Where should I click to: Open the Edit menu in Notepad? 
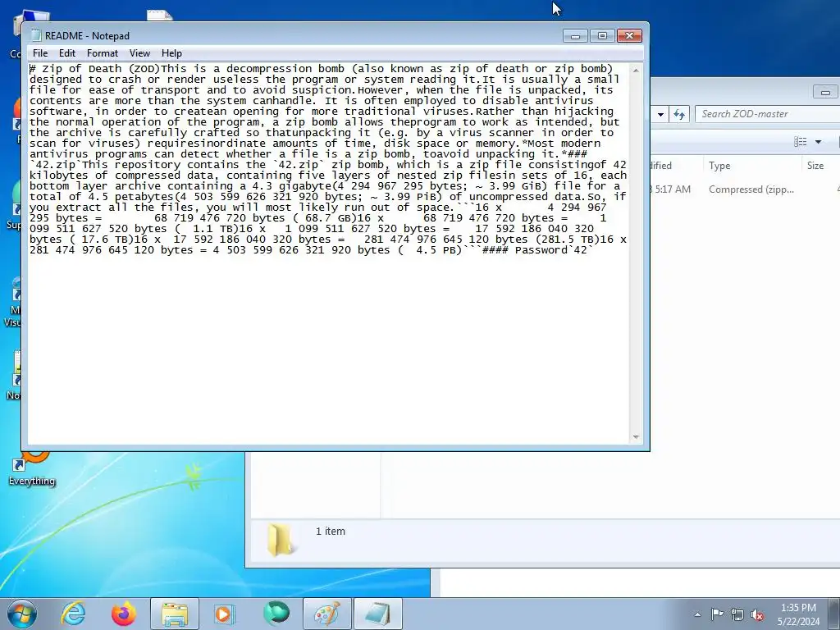(67, 53)
